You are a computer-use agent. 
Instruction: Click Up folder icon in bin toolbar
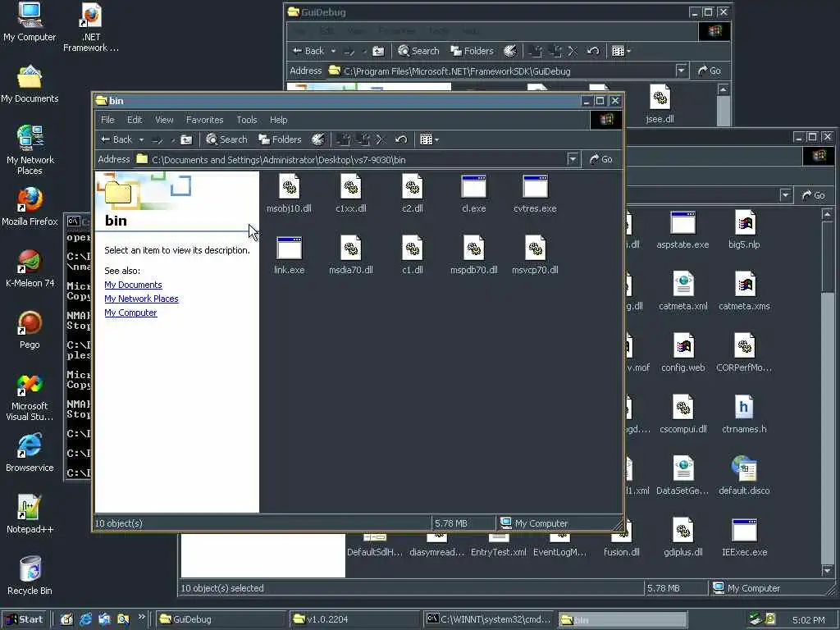(186, 139)
